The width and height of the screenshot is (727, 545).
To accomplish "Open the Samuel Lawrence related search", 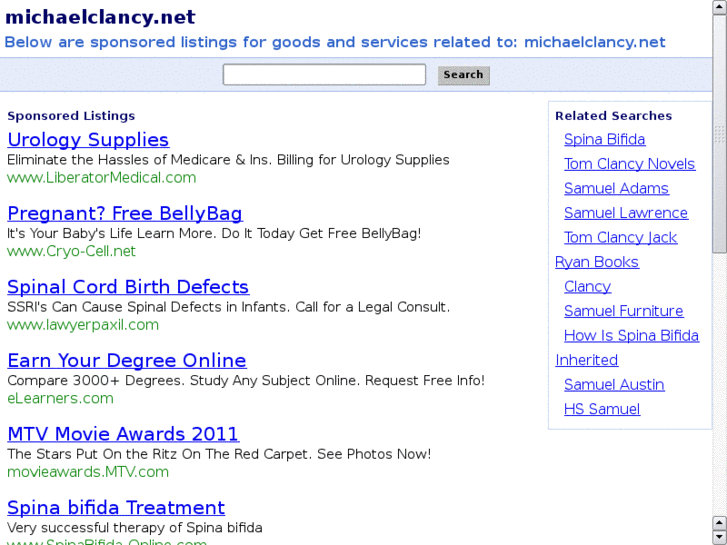I will click(626, 213).
